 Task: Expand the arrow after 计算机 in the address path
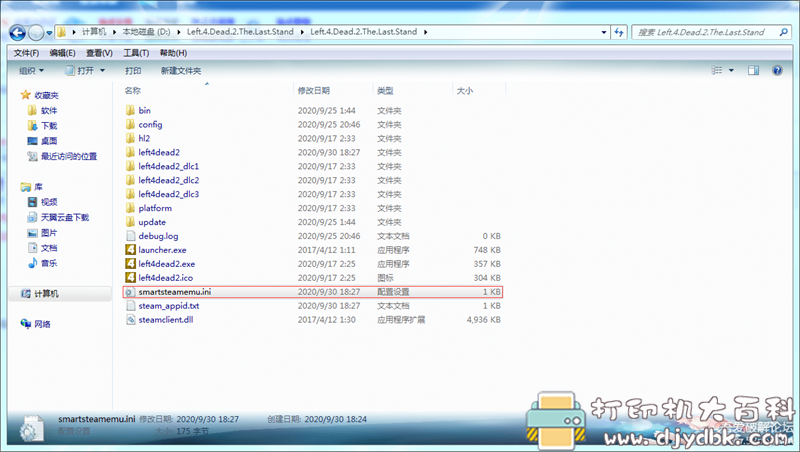click(114, 32)
